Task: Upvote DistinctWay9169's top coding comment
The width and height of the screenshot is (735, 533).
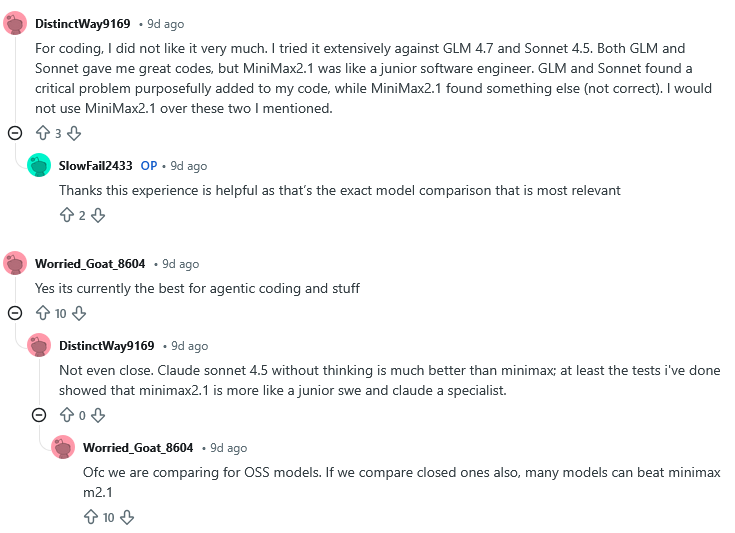Action: [x=42, y=133]
